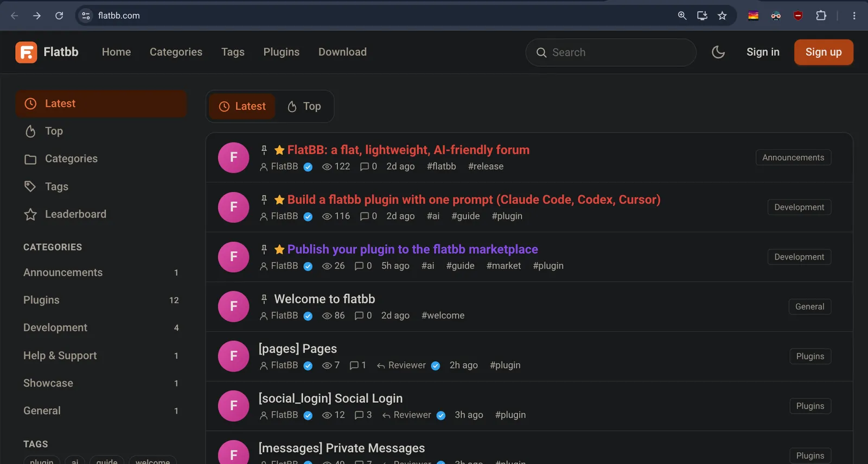Image resolution: width=868 pixels, height=464 pixels.
Task: Open topic '[messages] Private Messages'
Action: (x=342, y=448)
